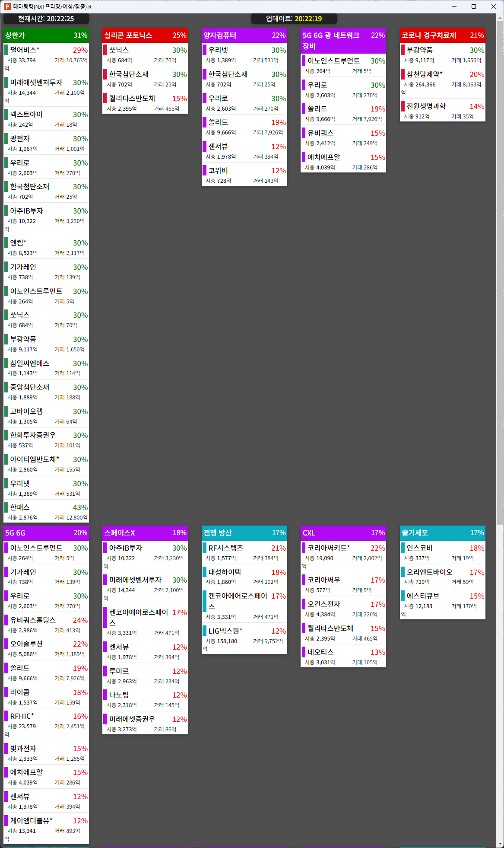Image resolution: width=504 pixels, height=848 pixels.
Task: Select 펄어비스 in the 상한가 list
Action: click(25, 50)
